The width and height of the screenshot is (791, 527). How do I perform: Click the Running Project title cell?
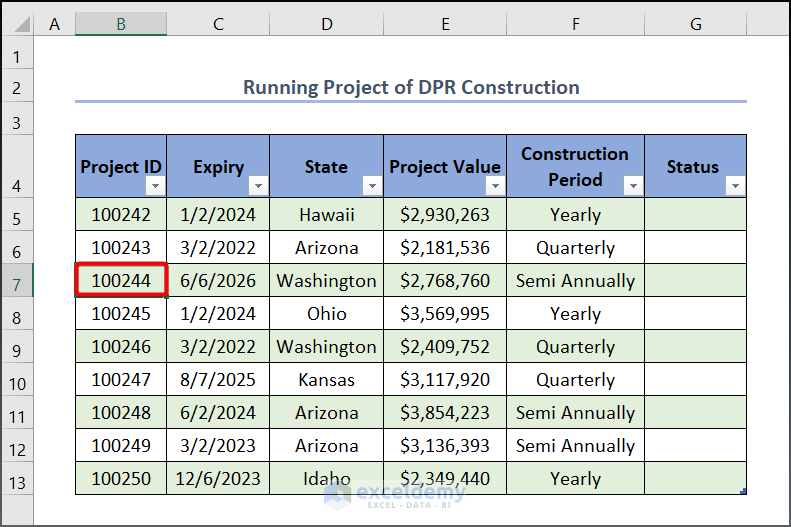410,88
